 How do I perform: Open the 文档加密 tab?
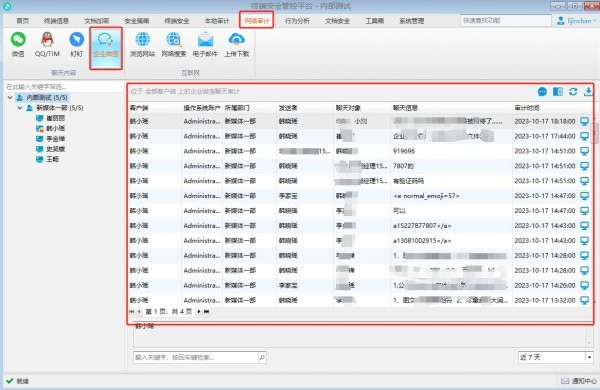point(96,21)
